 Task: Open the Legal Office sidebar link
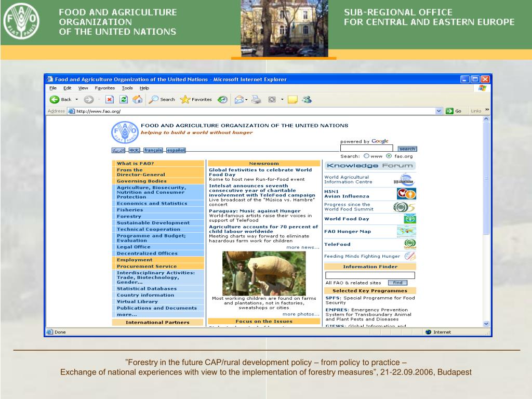134,247
